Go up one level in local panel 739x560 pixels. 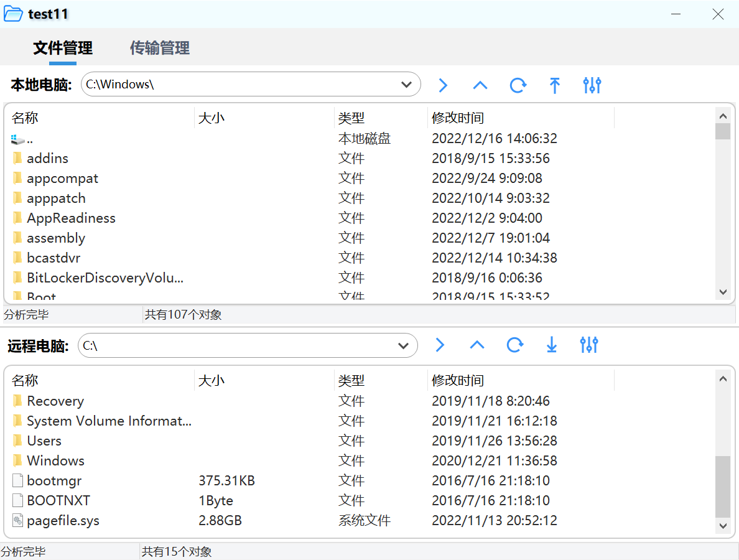tap(480, 85)
